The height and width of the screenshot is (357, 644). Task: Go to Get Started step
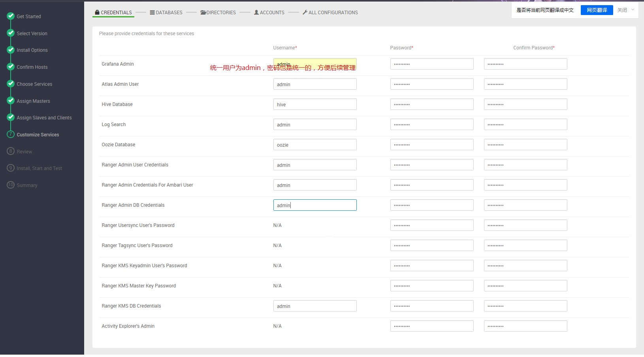[29, 17]
